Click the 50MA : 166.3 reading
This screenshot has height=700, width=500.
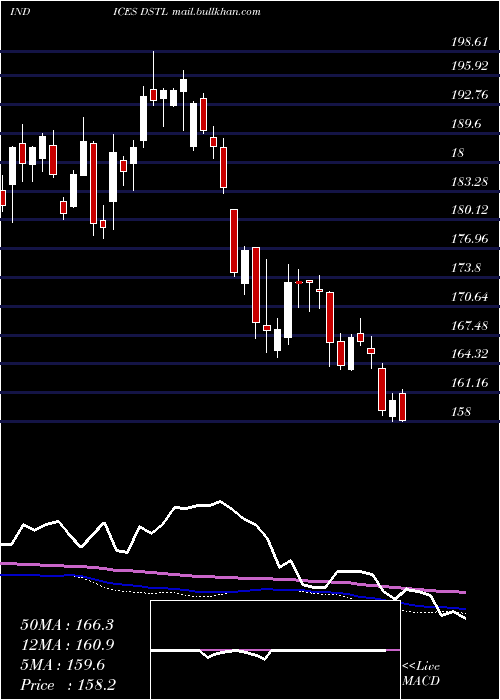click(x=67, y=625)
